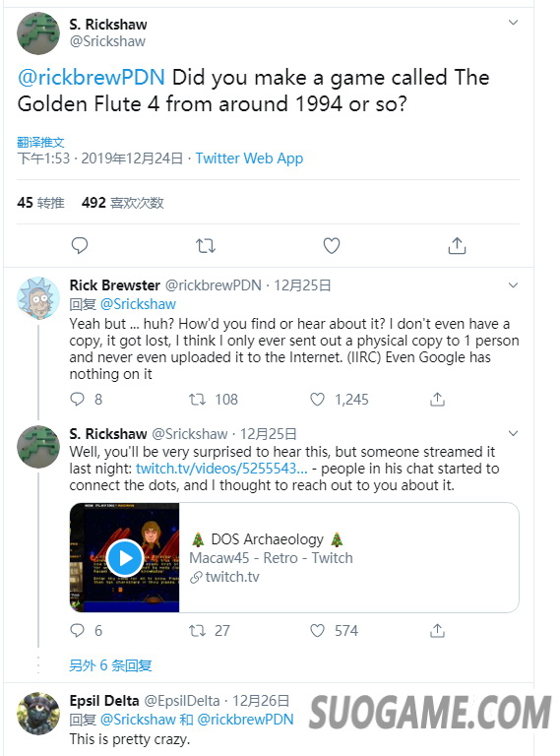Retweet the main tweet by S. Rickshaw
Screen dimensions: 560x756
click(x=206, y=246)
